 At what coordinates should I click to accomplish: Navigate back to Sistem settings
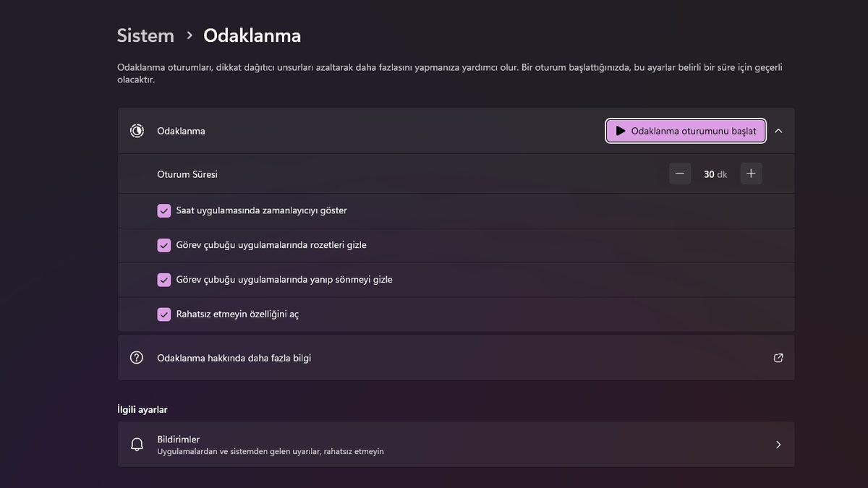click(145, 35)
